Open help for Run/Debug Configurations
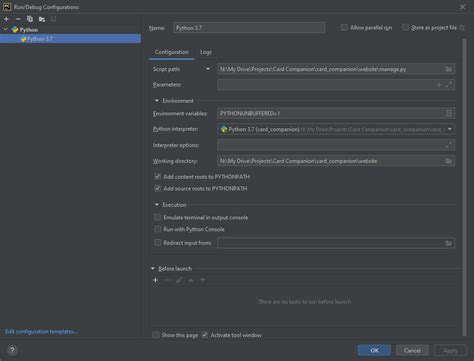474x361 pixels. 12,350
